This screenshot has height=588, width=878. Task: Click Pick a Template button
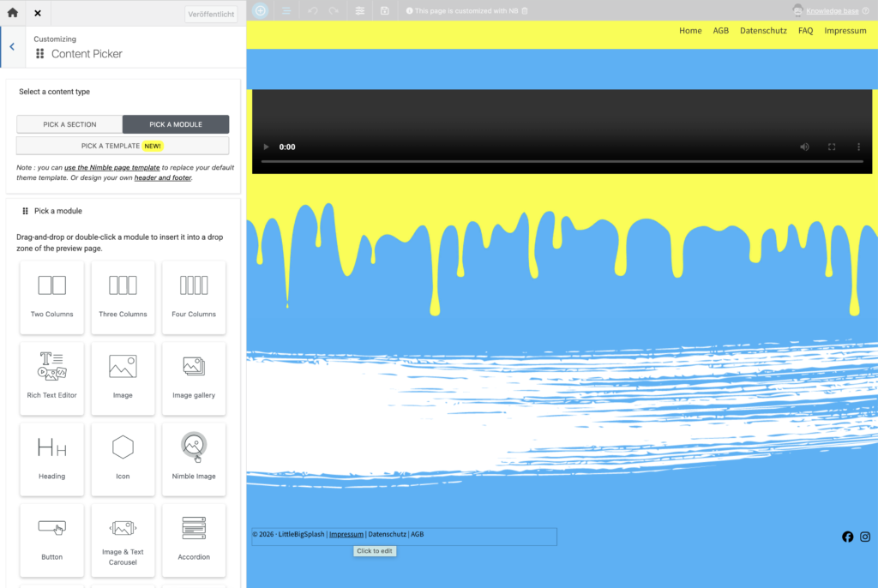(x=123, y=146)
